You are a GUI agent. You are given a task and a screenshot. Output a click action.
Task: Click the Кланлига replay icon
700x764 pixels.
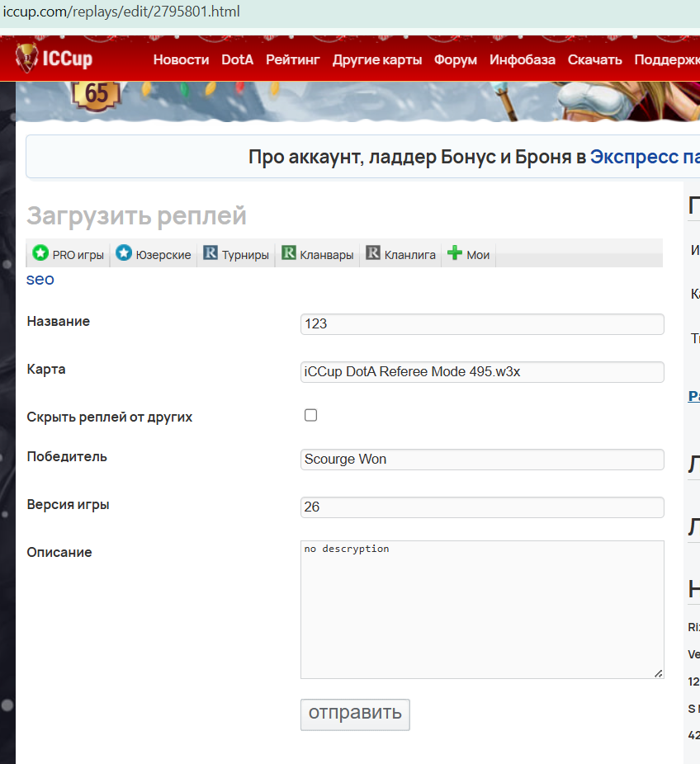pyautogui.click(x=373, y=253)
